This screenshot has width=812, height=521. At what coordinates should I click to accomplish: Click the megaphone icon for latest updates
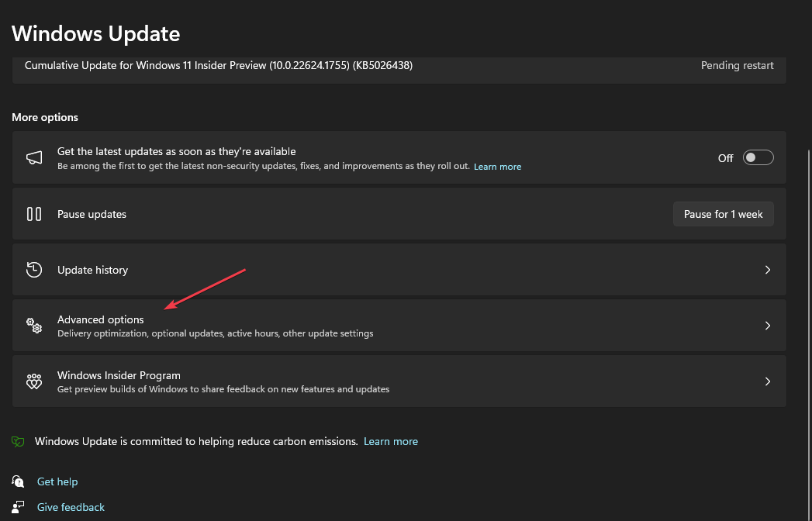pyautogui.click(x=34, y=158)
